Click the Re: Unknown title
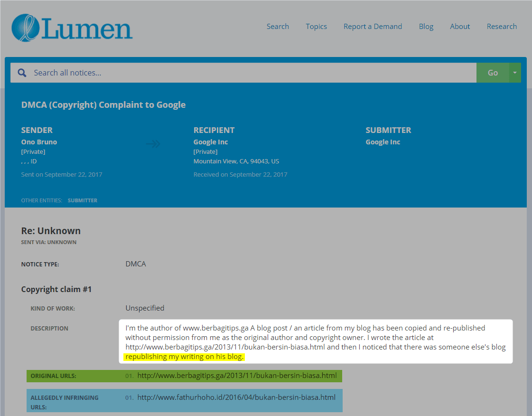The height and width of the screenshot is (416, 532). [x=51, y=231]
